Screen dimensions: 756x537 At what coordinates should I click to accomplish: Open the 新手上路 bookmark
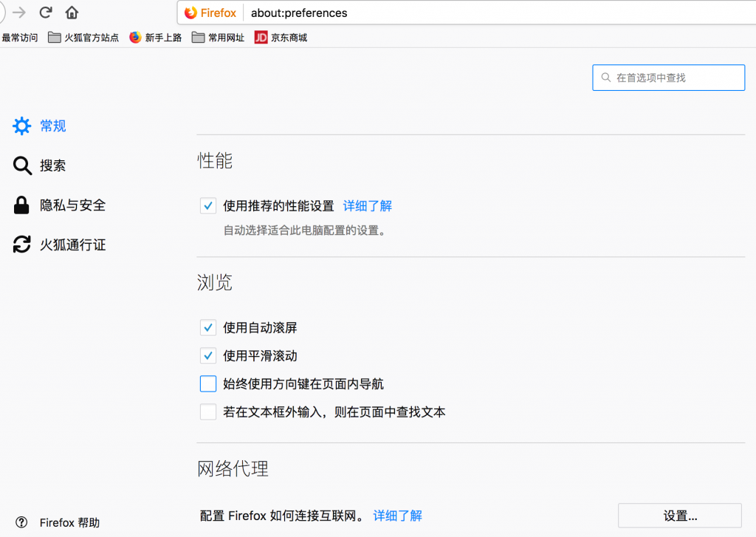(157, 37)
